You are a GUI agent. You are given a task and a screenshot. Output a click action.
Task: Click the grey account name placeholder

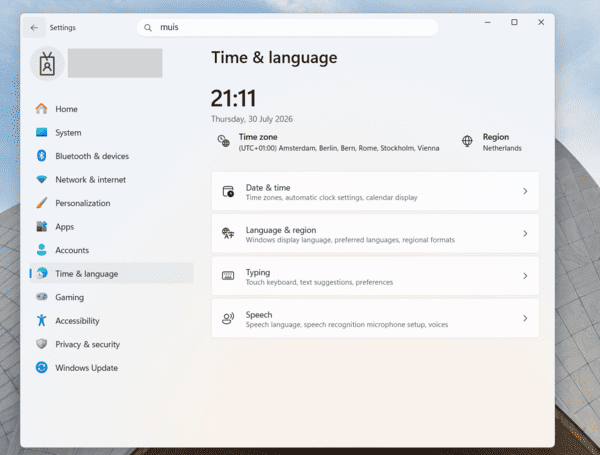point(115,63)
